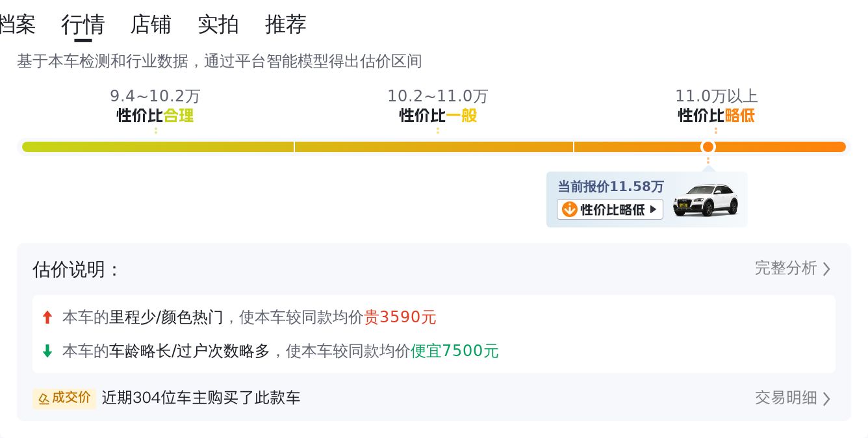Click the circular marker on price bar
The image size is (868, 438).
point(708,147)
